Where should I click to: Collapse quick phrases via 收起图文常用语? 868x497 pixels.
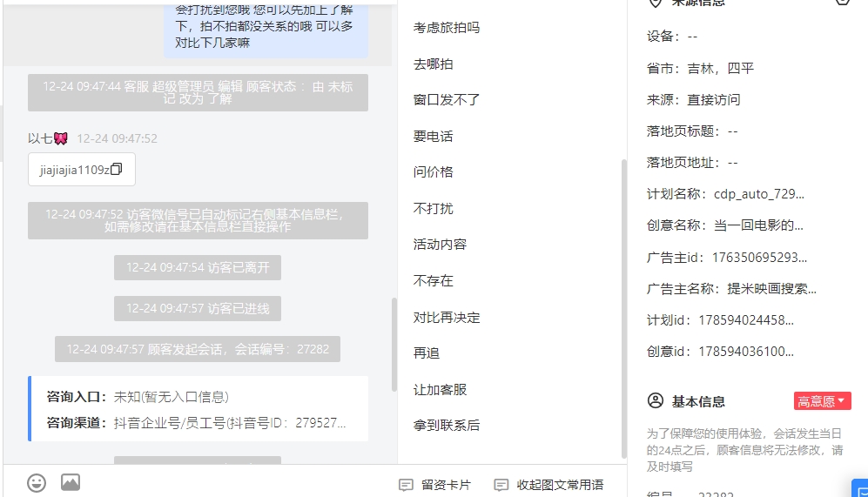tap(548, 485)
